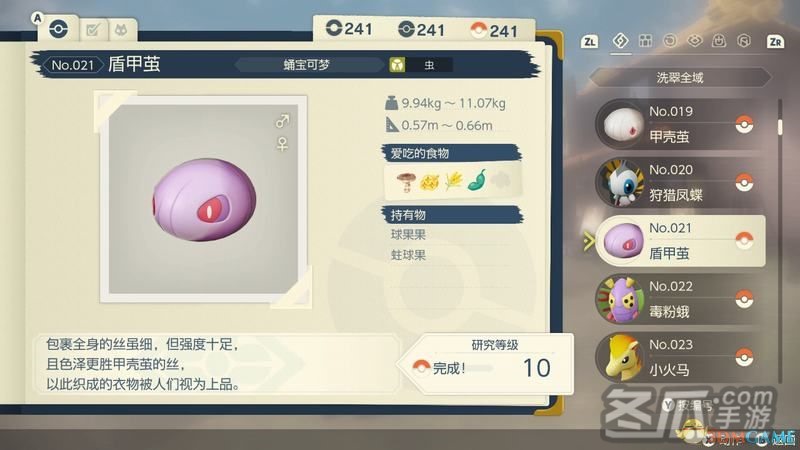Image resolution: width=800 pixels, height=450 pixels.
Task: Select No.020 狩猎凤蝶 entry
Action: (x=680, y=183)
